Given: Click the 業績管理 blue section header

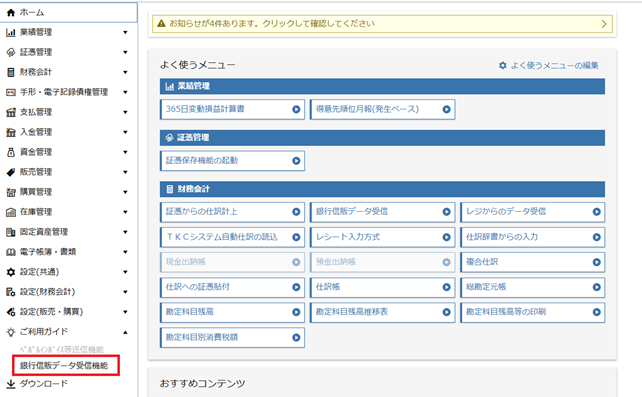Looking at the screenshot, I should [x=382, y=86].
